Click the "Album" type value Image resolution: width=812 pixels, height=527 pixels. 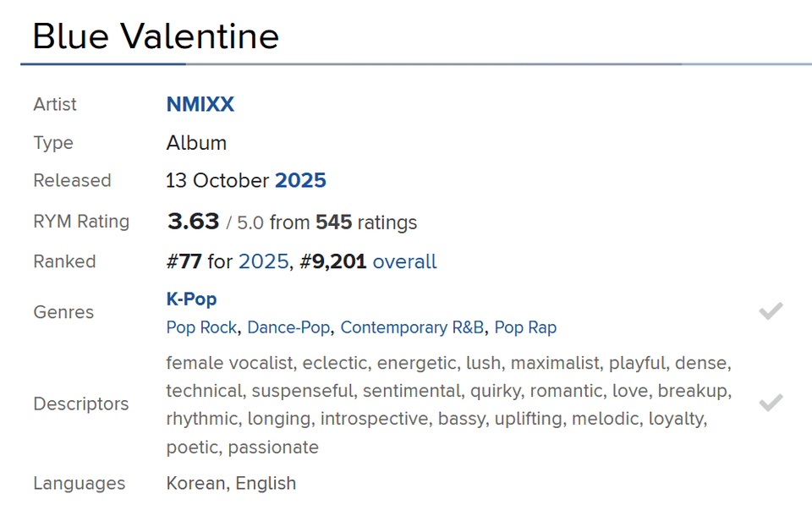(196, 143)
